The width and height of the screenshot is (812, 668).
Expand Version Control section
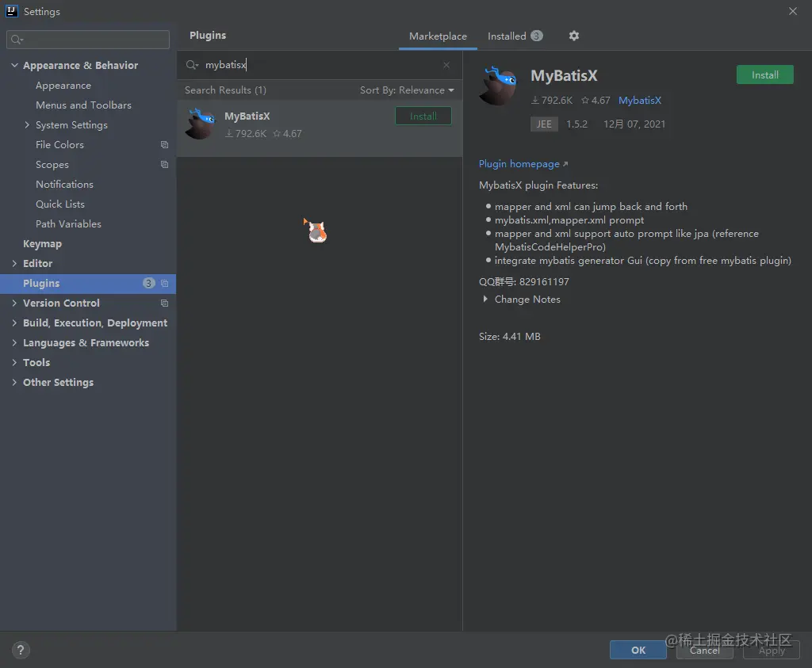[x=14, y=303]
